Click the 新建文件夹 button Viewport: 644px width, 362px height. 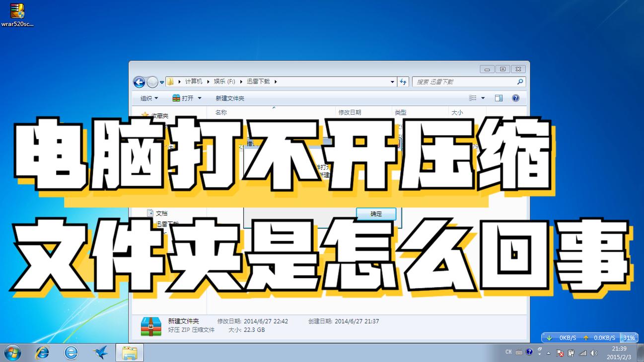tap(230, 98)
